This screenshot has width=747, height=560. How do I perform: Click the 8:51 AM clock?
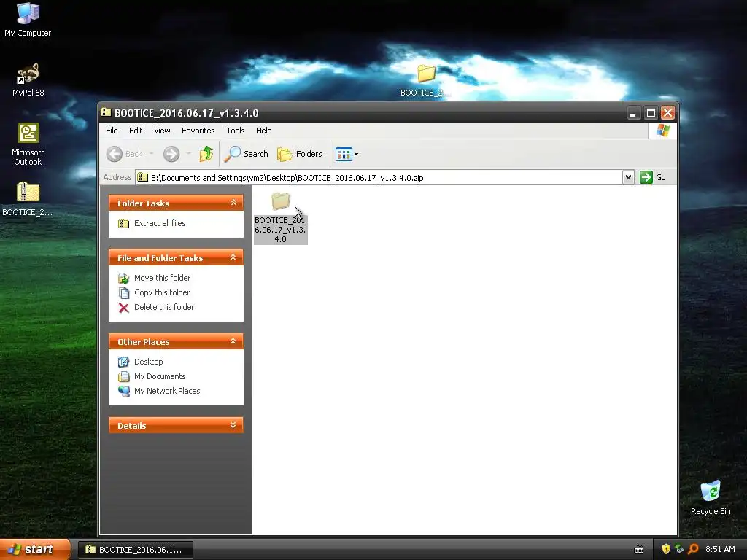tap(720, 549)
